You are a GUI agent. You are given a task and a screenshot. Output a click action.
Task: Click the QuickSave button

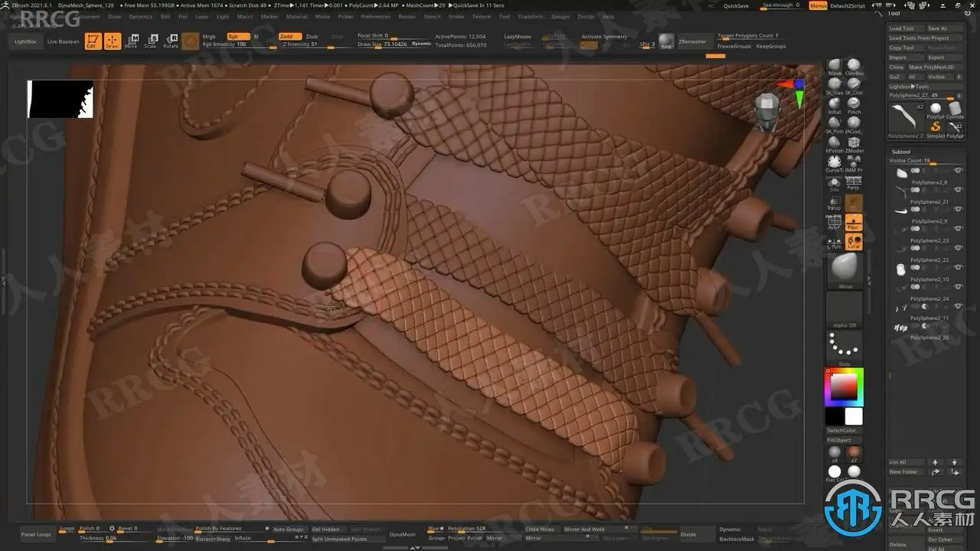(736, 5)
